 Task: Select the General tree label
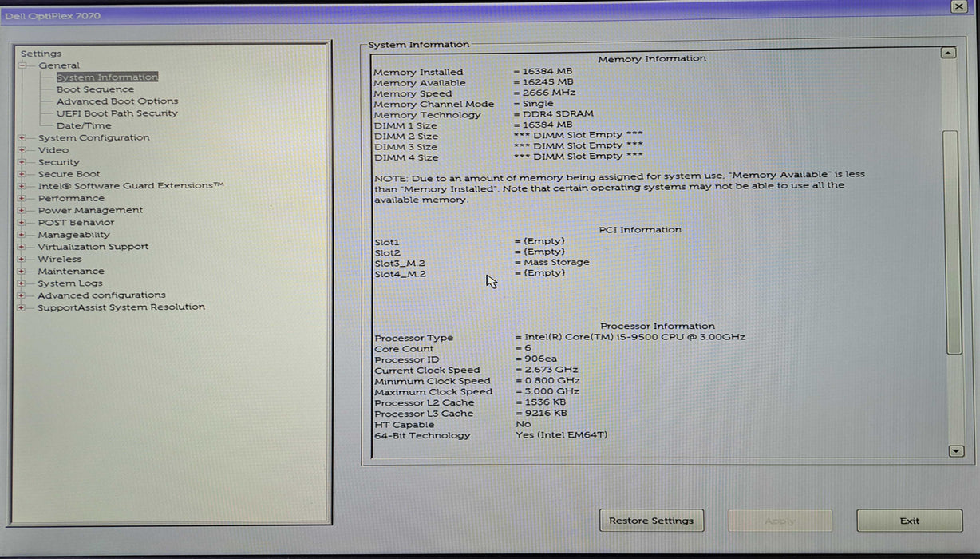[59, 65]
